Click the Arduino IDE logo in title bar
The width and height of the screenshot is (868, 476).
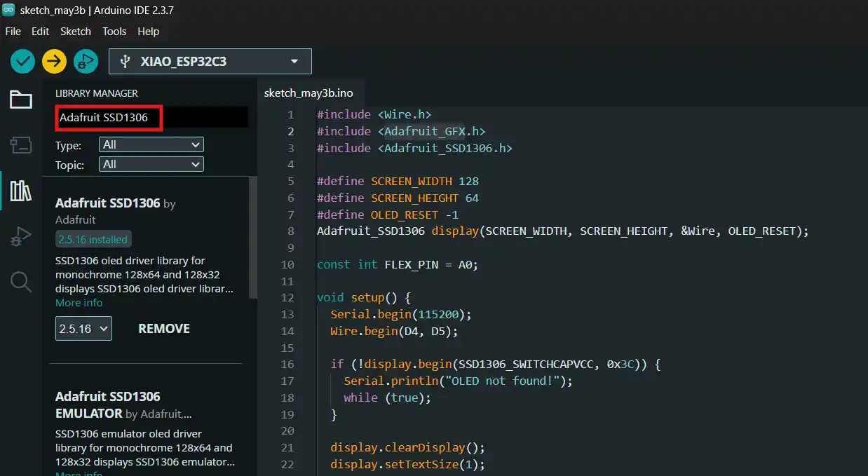[9, 10]
